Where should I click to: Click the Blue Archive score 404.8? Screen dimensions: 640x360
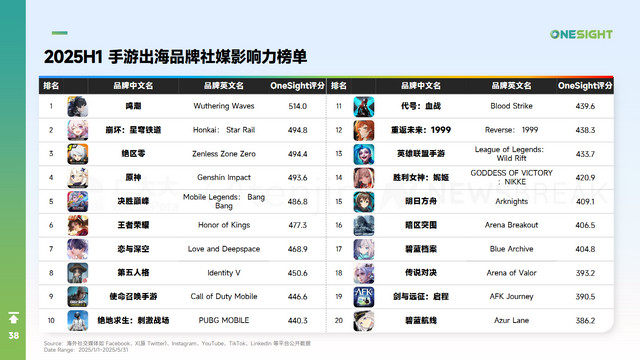[x=585, y=249]
